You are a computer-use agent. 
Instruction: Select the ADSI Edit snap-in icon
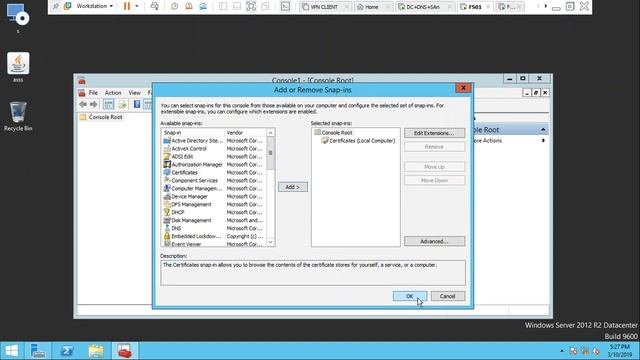click(x=167, y=157)
